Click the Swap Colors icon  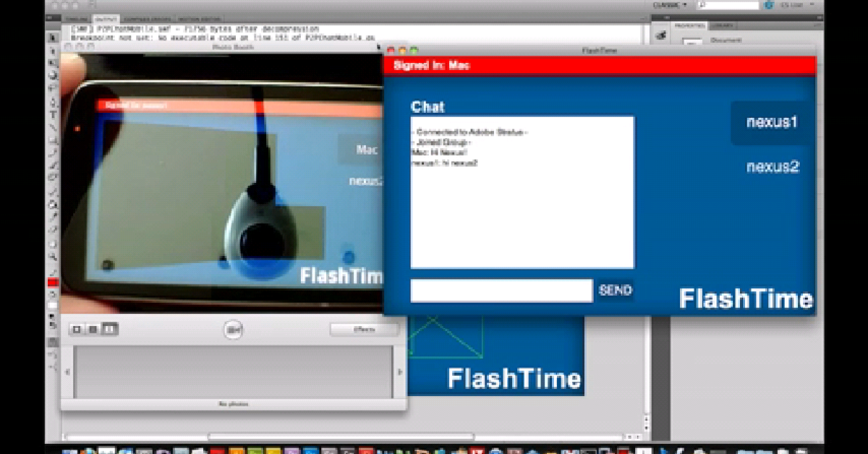click(x=54, y=324)
